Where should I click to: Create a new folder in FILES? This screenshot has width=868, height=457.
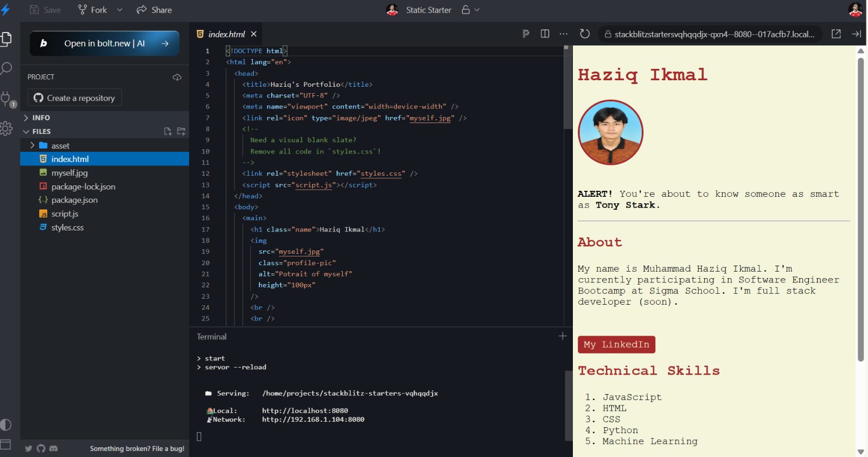(181, 131)
